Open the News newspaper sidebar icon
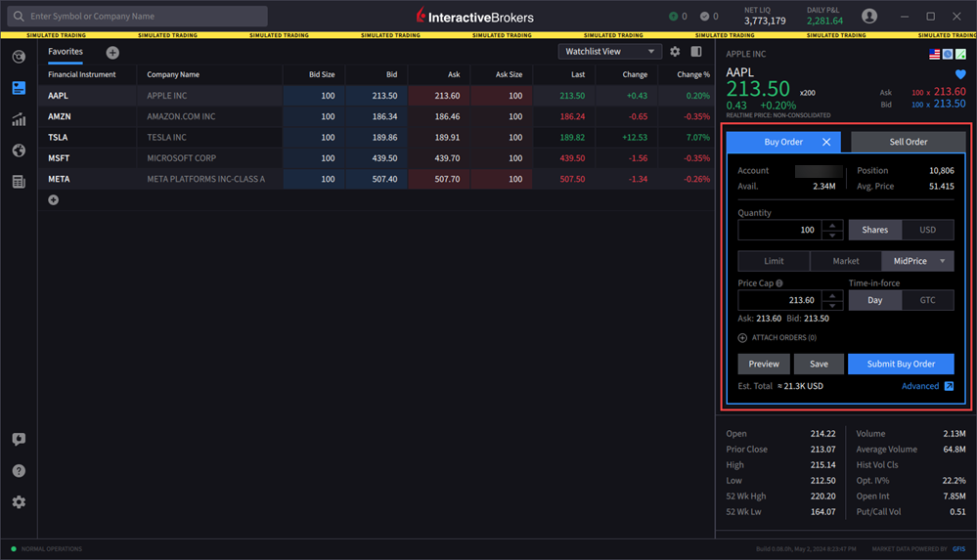Image resolution: width=977 pixels, height=560 pixels. tap(19, 181)
